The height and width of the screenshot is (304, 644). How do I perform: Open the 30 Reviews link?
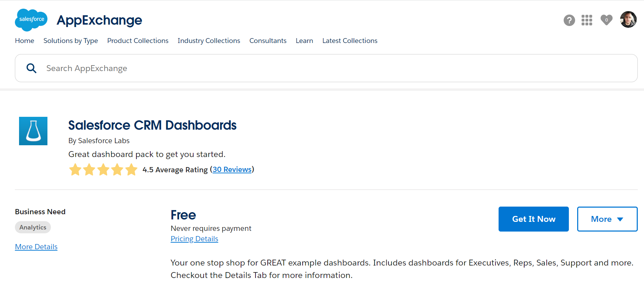point(232,170)
